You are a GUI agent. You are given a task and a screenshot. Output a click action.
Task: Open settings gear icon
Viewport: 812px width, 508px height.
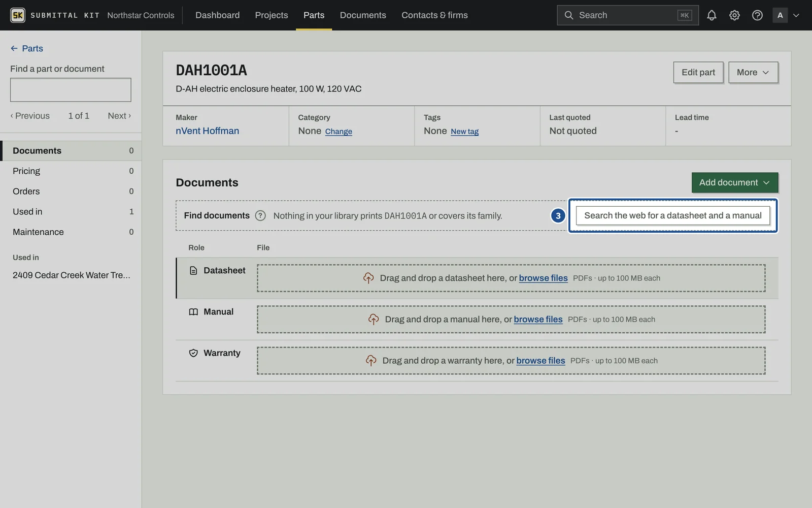pos(734,15)
